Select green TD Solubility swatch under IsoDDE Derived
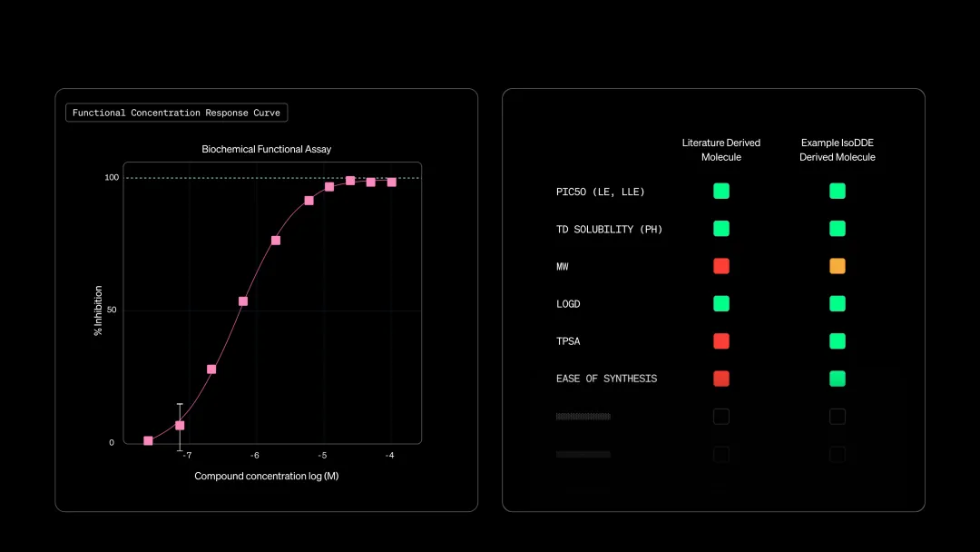This screenshot has height=552, width=980. click(838, 228)
